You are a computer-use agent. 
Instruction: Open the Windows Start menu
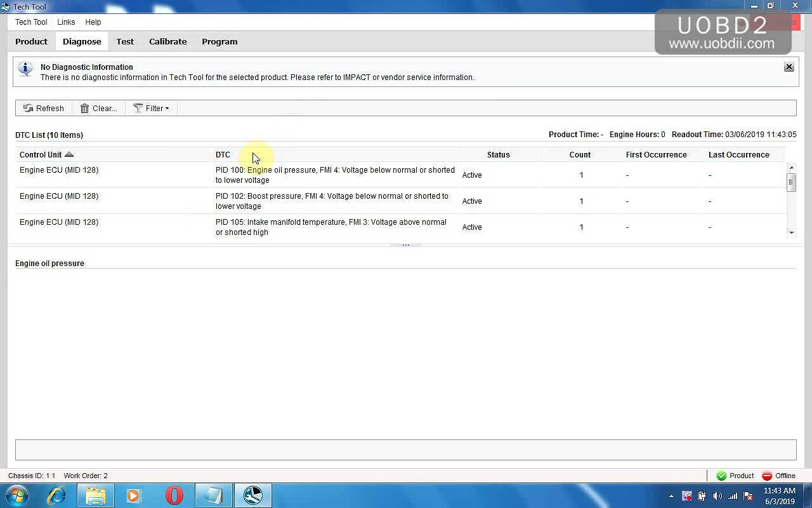pos(17,495)
